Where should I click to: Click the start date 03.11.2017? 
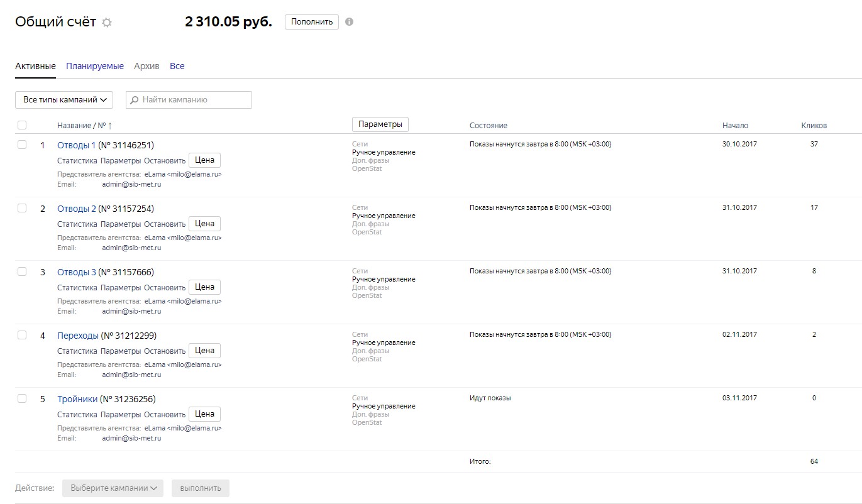click(x=739, y=398)
